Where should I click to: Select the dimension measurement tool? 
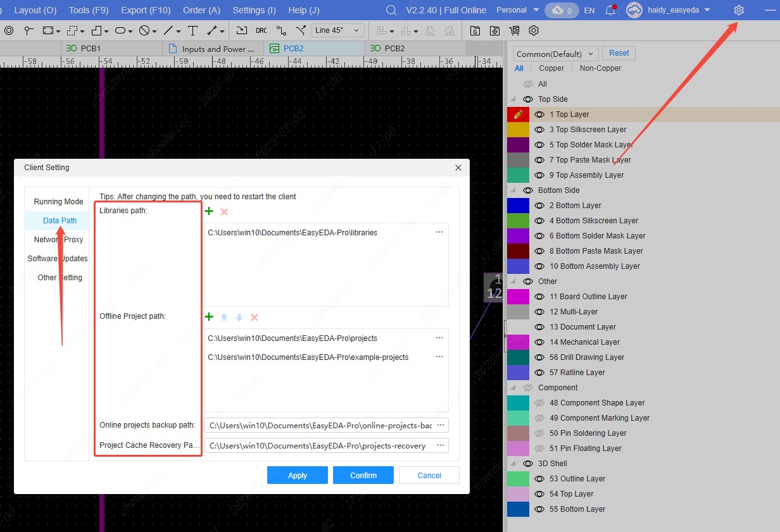pyautogui.click(x=213, y=30)
